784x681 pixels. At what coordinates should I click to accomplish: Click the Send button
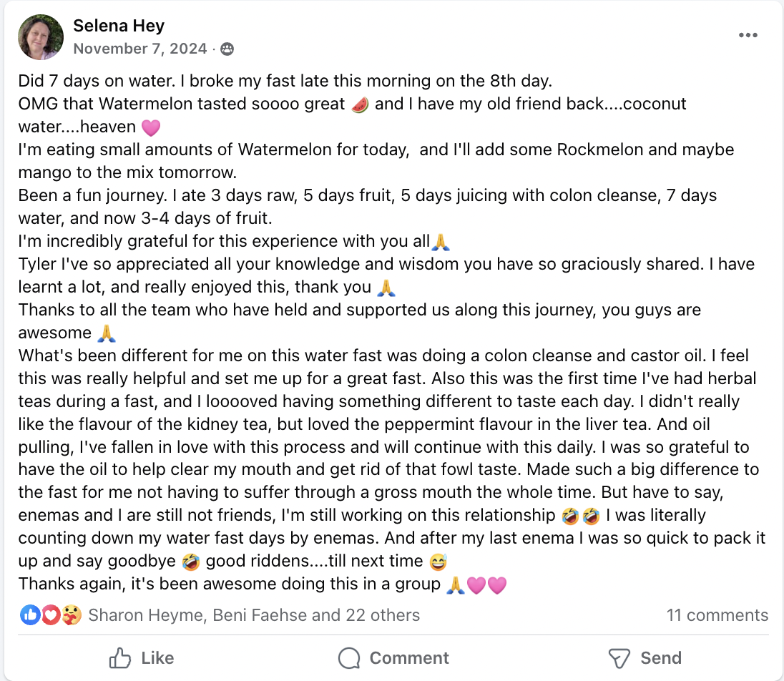pyautogui.click(x=644, y=658)
